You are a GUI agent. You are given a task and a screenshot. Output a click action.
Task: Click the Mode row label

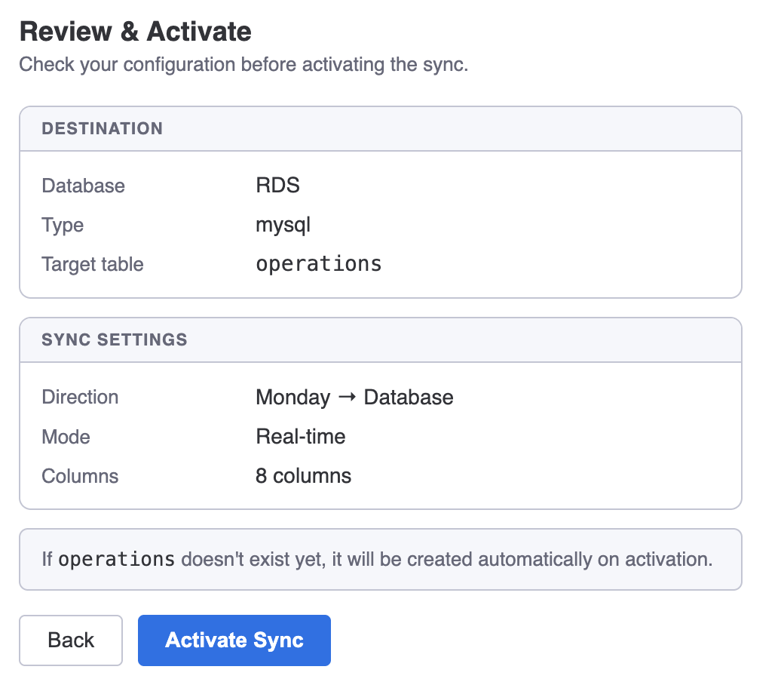click(66, 436)
